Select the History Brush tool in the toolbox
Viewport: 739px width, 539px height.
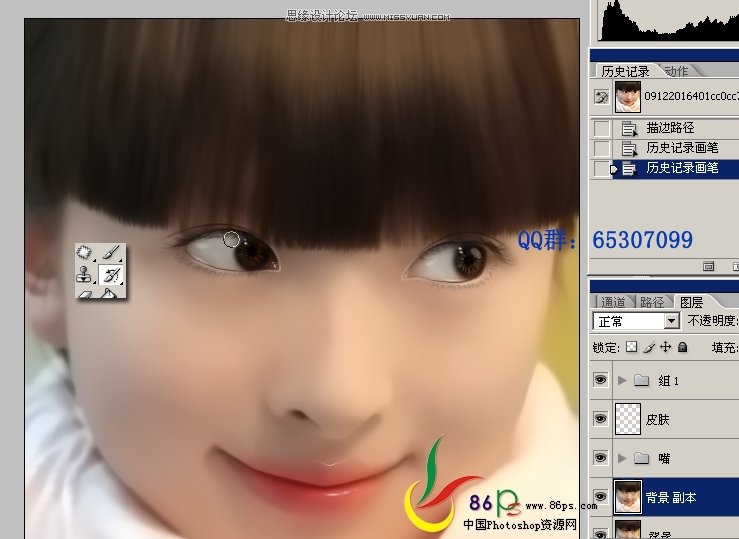pos(111,274)
